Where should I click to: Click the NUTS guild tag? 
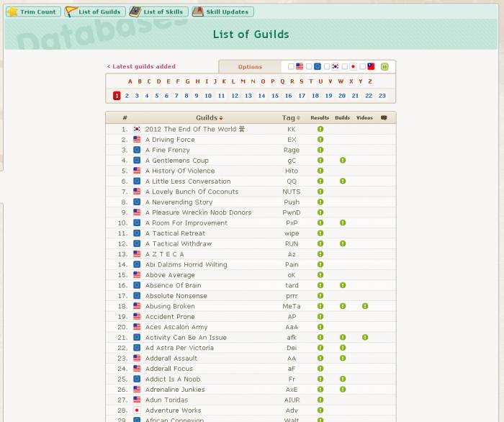(x=292, y=192)
